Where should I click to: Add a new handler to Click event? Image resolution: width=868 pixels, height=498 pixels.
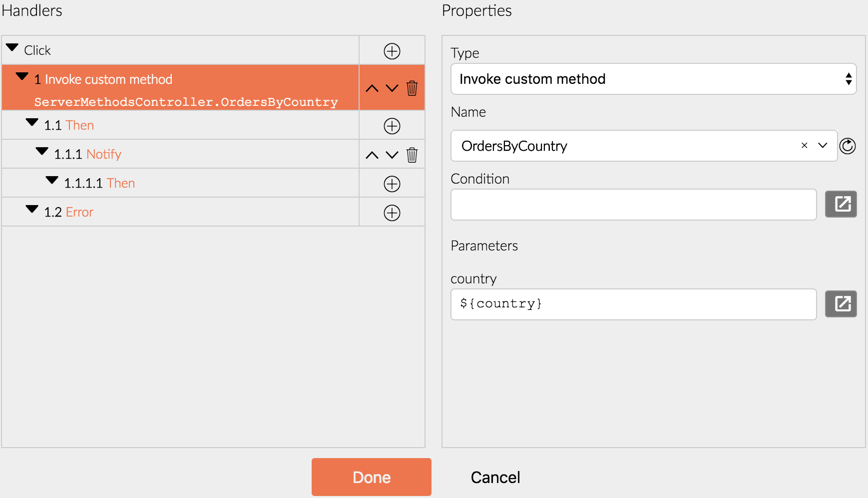tap(392, 51)
